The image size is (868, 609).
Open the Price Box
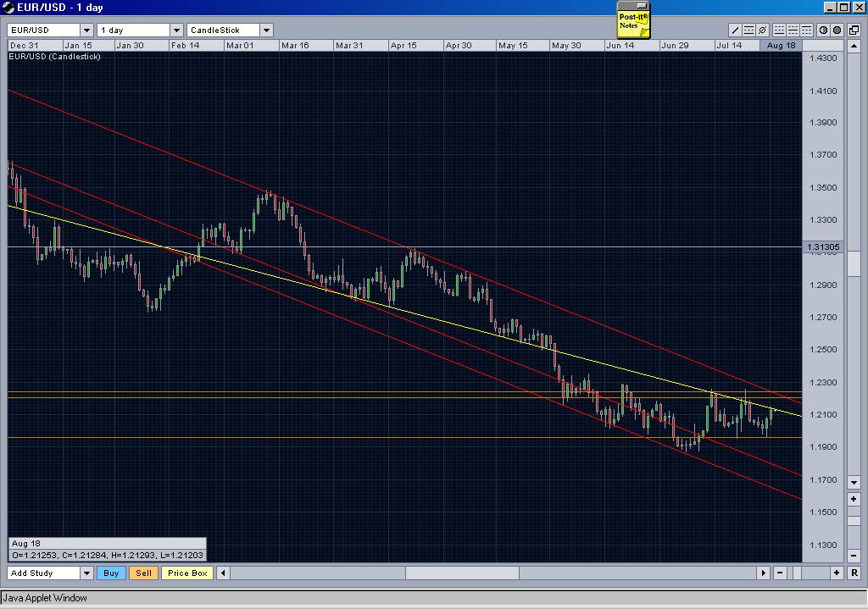(186, 573)
